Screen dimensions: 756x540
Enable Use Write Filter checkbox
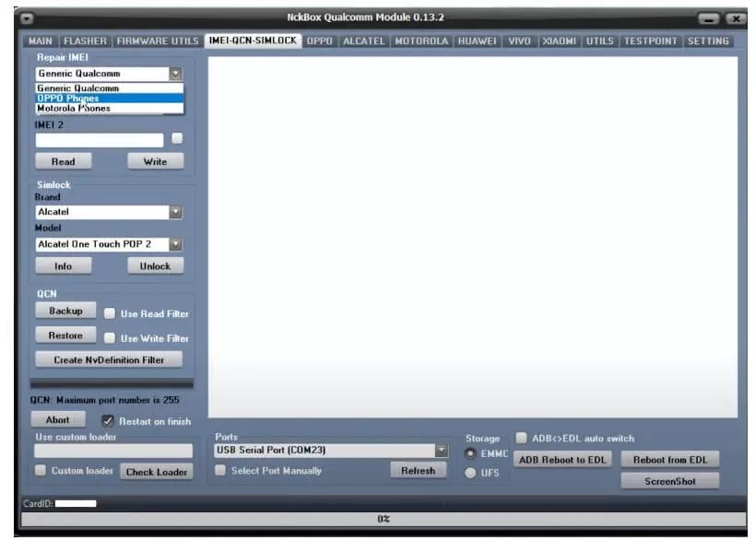click(110, 338)
